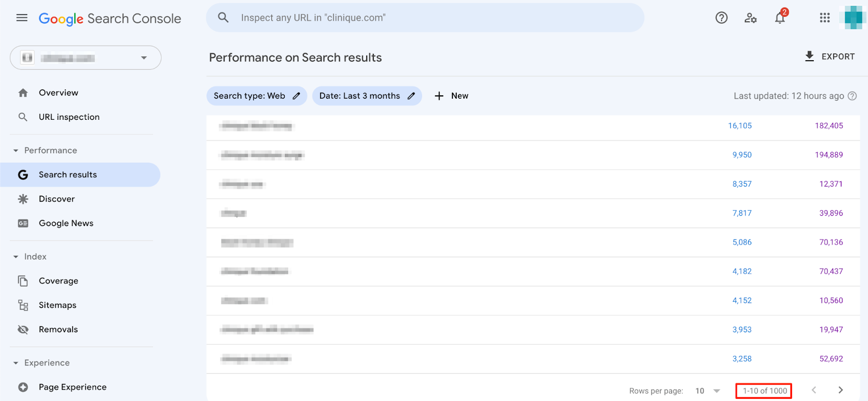The width and height of the screenshot is (868, 401).
Task: Open the hamburger main menu
Action: [x=22, y=18]
